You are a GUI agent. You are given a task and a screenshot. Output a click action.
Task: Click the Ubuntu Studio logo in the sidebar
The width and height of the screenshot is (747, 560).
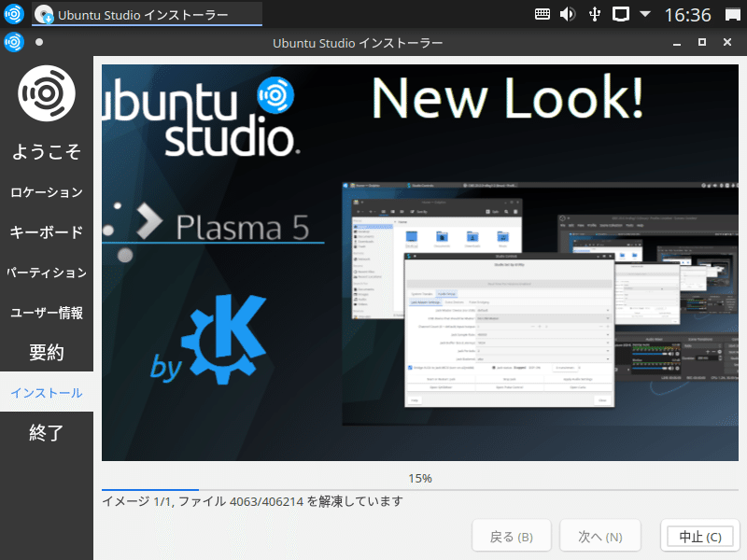coord(47,93)
